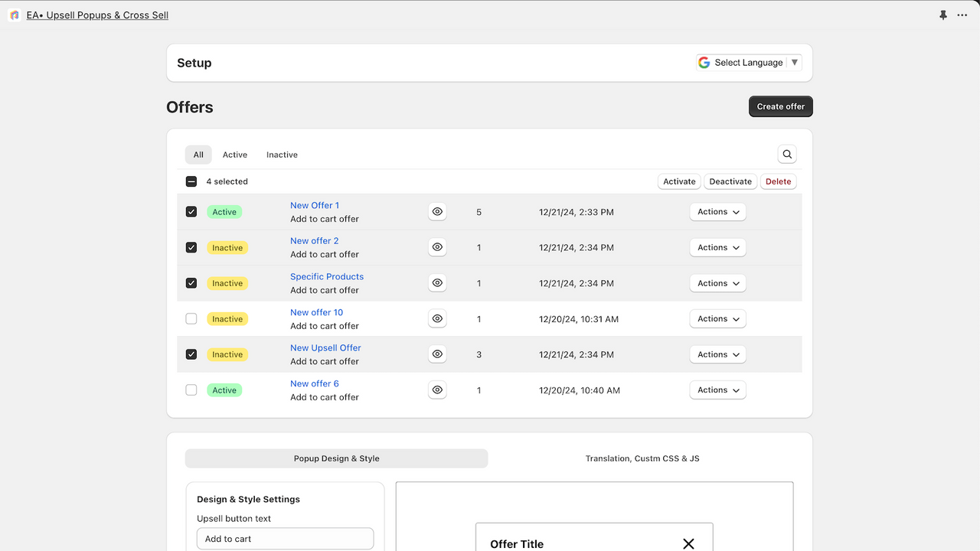Uncheck the New Upsell Offer checkbox
This screenshot has width=980, height=551.
click(x=191, y=354)
